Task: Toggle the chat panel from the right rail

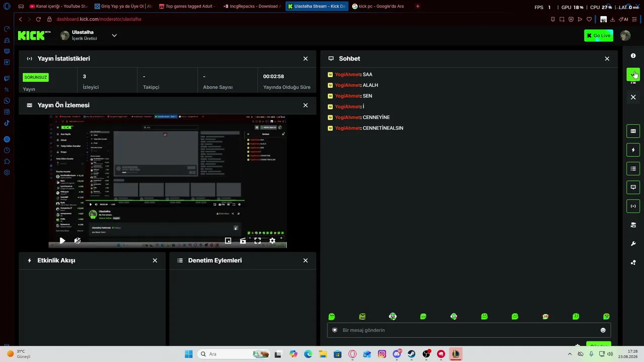Action: (x=633, y=187)
